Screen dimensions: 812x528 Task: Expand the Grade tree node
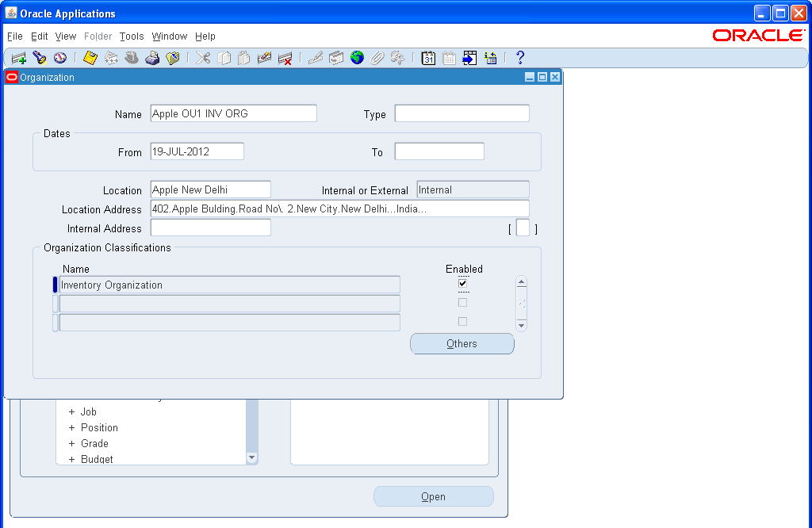tap(71, 444)
